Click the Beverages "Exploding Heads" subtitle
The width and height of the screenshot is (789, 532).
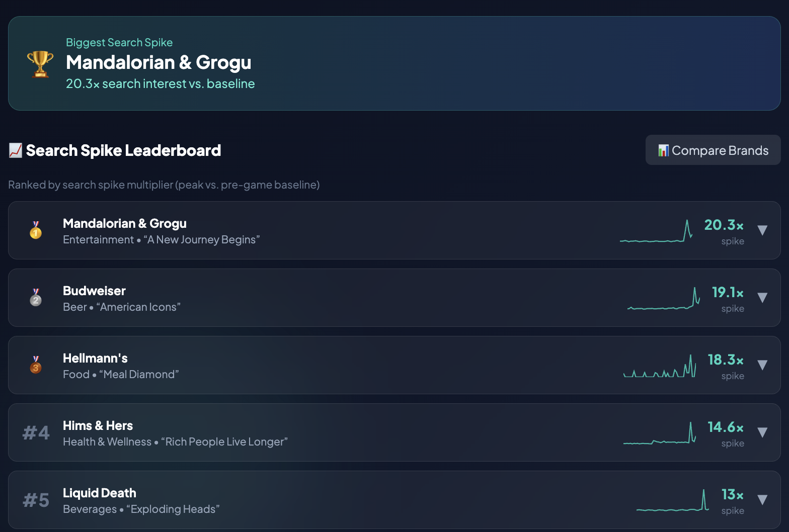(x=141, y=509)
